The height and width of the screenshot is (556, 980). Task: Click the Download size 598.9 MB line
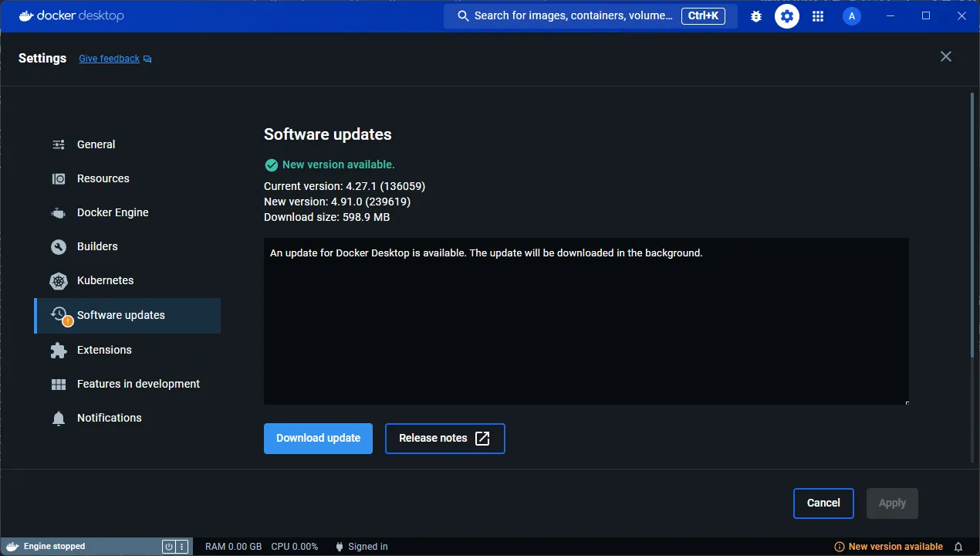[326, 217]
